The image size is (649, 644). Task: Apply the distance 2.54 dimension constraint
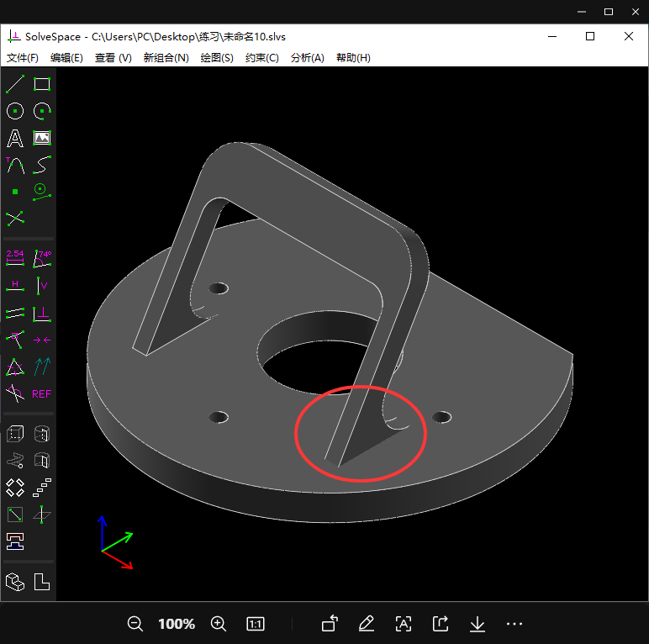[15, 258]
